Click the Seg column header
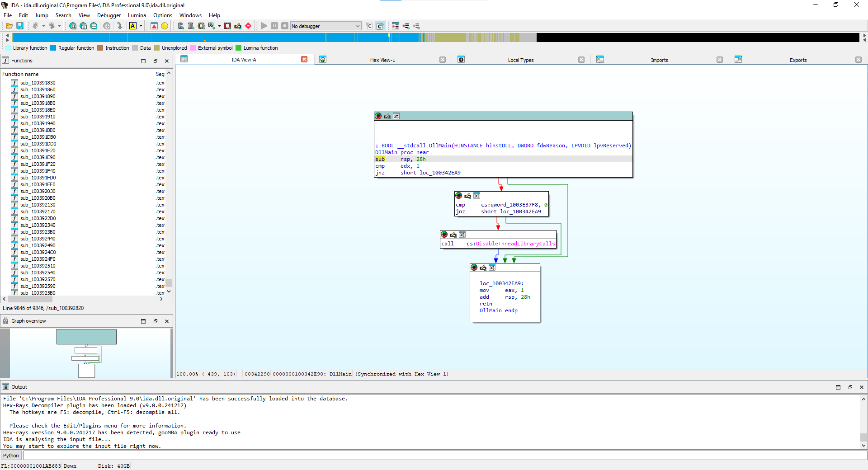This screenshot has width=868, height=470. click(x=160, y=74)
